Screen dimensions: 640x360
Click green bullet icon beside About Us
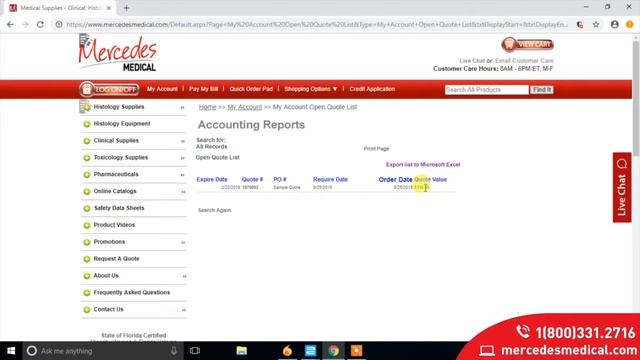pyautogui.click(x=87, y=276)
